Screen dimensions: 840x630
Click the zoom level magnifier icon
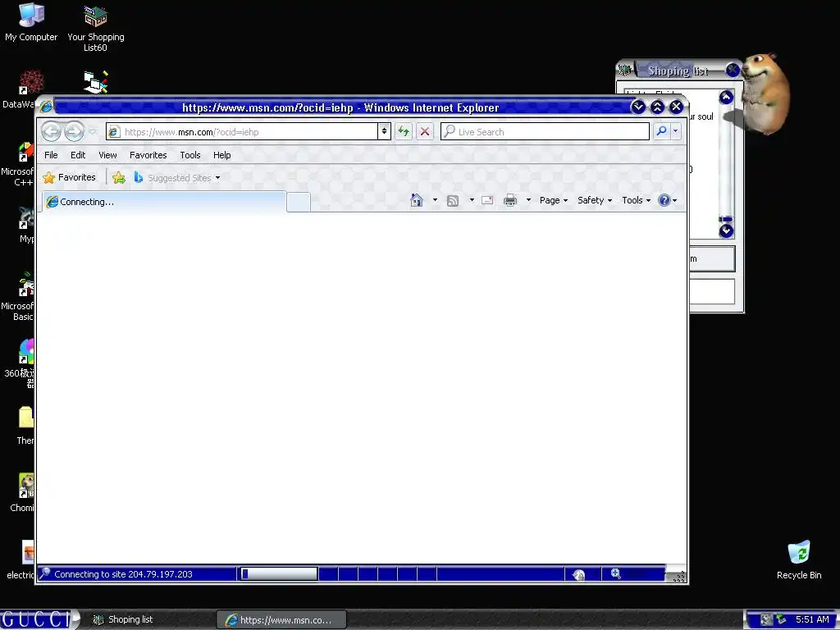click(615, 573)
